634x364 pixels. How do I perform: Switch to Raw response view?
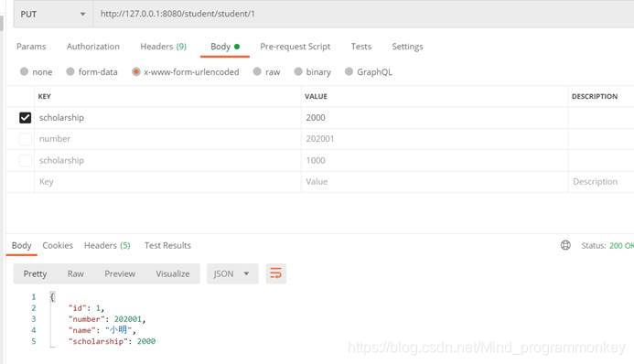pos(76,273)
